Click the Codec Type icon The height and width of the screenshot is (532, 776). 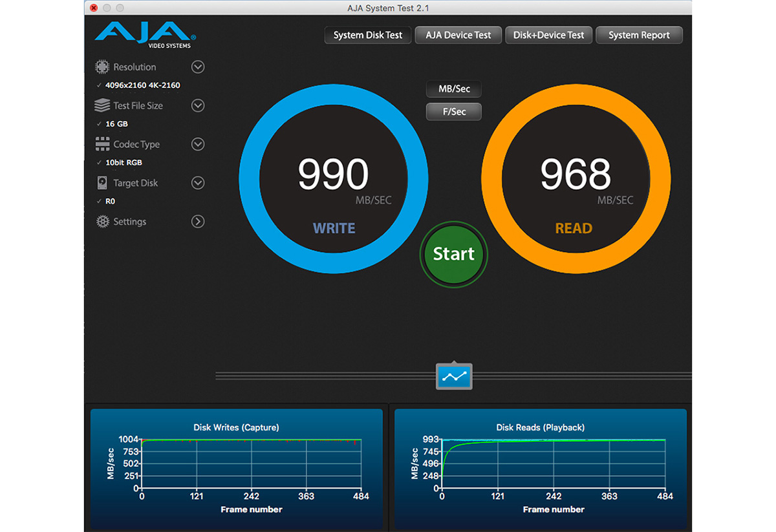coord(102,144)
